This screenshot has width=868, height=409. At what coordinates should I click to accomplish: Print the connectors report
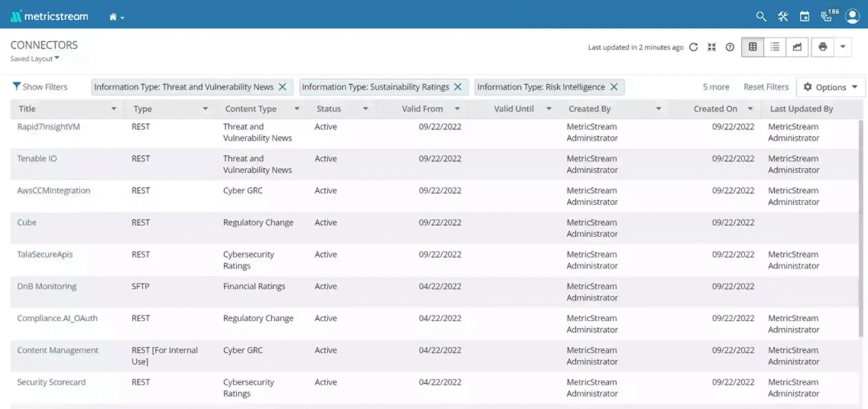coord(823,47)
